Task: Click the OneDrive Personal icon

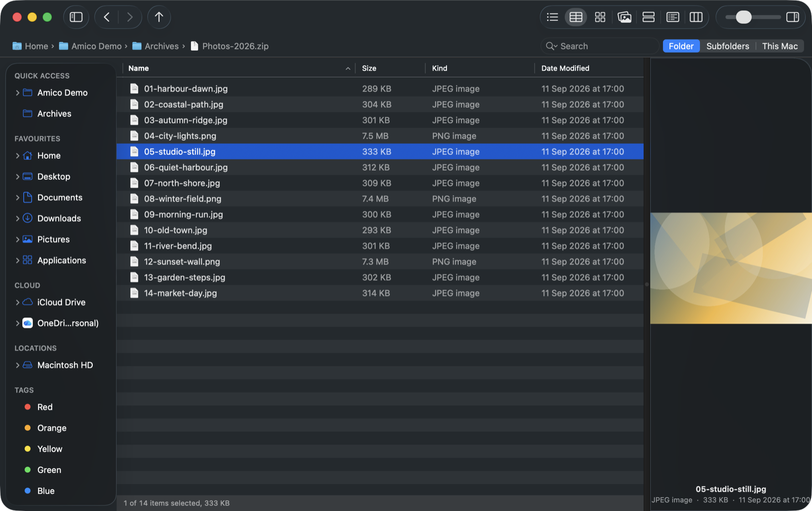Action: 28,323
